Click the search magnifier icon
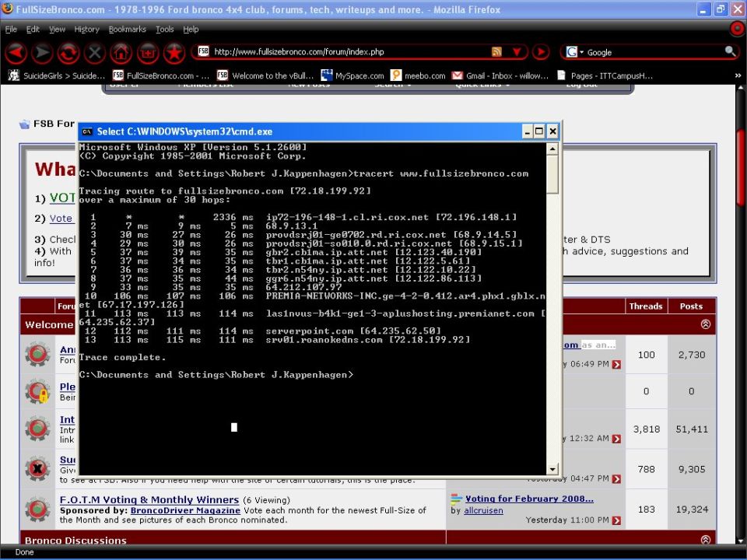This screenshot has height=560, width=747. coord(730,51)
